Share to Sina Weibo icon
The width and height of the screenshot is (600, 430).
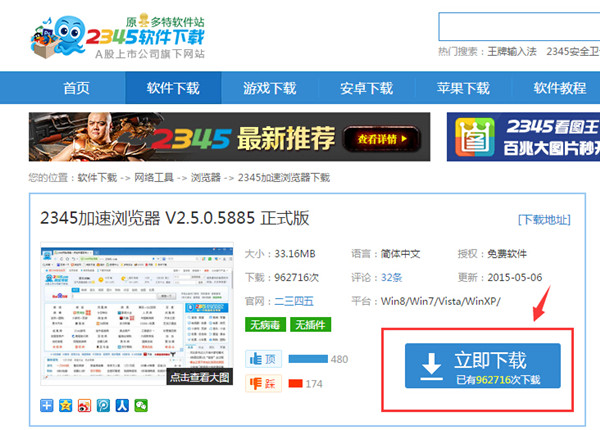click(84, 405)
